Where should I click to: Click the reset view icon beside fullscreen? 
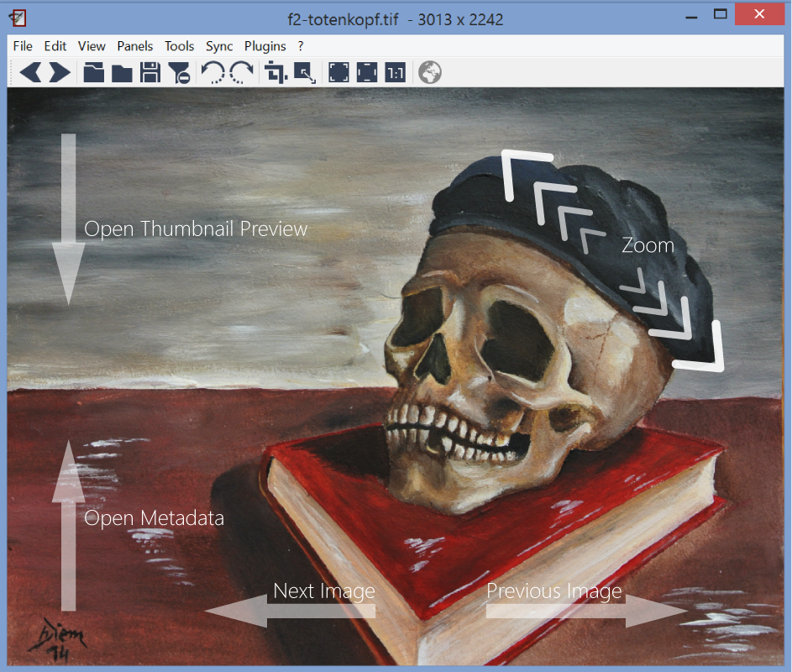pos(367,72)
